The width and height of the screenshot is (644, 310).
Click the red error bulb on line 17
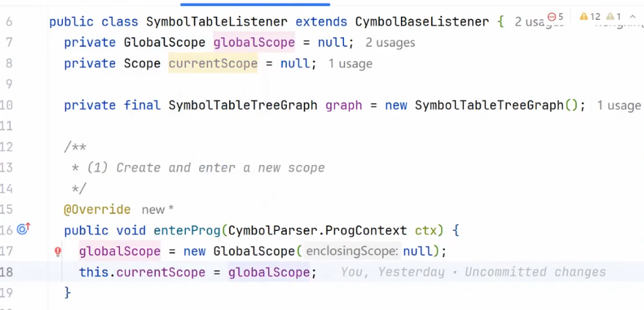coord(58,252)
